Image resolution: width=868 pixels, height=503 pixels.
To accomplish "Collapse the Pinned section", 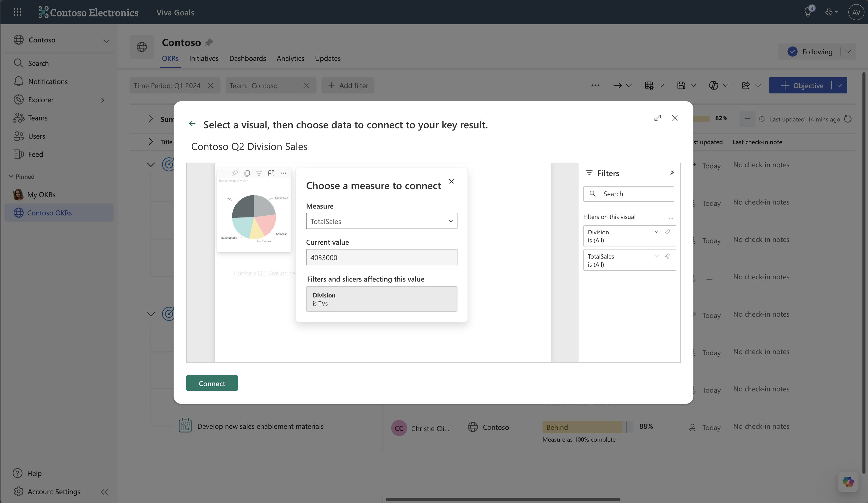I will (x=11, y=176).
